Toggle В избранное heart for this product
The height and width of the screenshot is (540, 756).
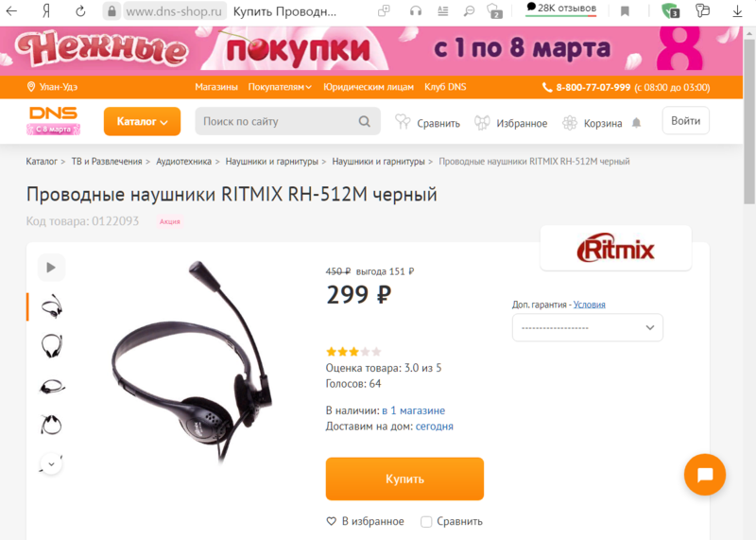366,521
